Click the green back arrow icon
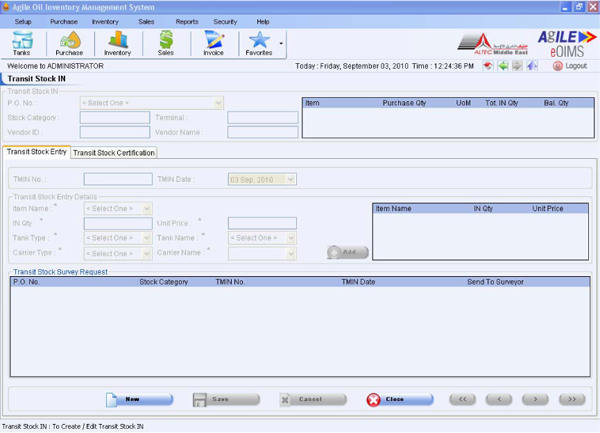Viewport: 600px width, 433px height. coord(504,66)
